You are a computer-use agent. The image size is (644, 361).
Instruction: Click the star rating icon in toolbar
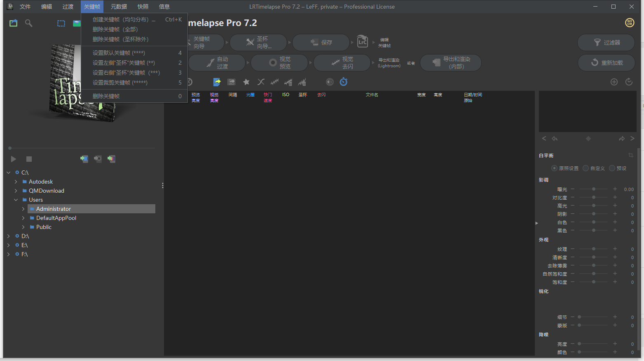246,82
